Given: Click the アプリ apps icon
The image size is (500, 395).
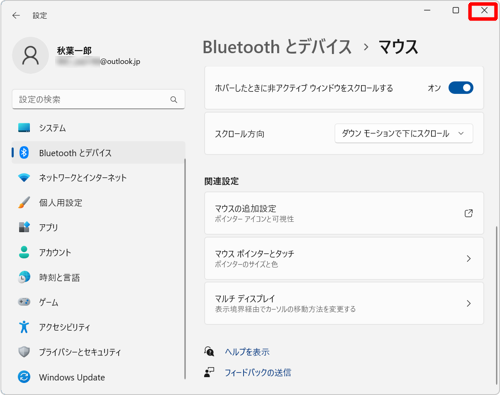Looking at the screenshot, I should click(24, 227).
